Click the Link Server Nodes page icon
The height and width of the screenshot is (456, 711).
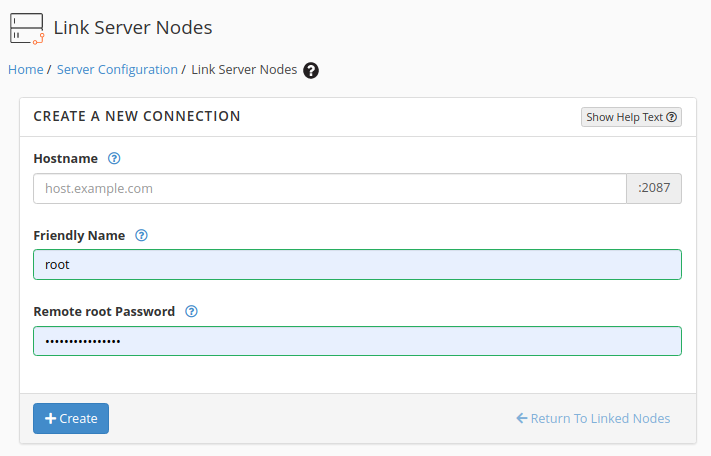27,28
